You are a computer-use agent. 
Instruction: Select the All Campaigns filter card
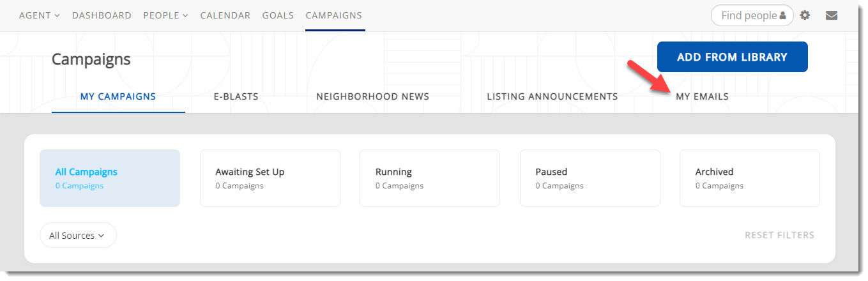pos(110,178)
